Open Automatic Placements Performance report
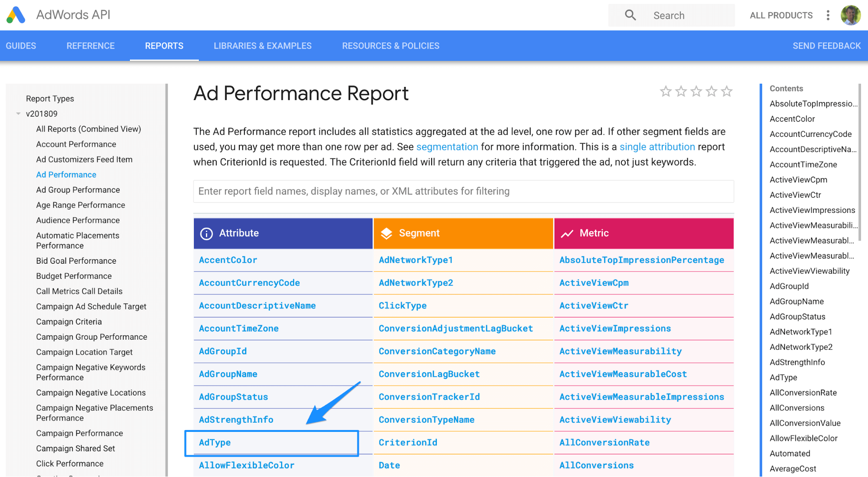The height and width of the screenshot is (477, 868). [x=77, y=241]
